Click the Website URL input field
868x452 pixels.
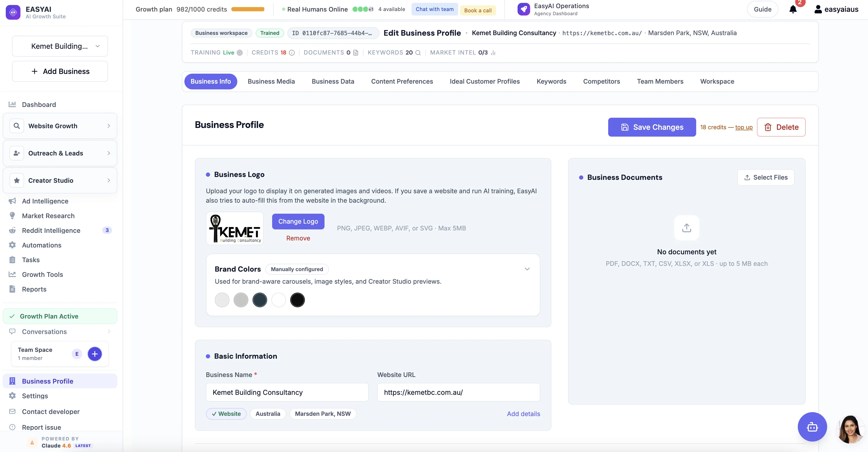pyautogui.click(x=458, y=392)
